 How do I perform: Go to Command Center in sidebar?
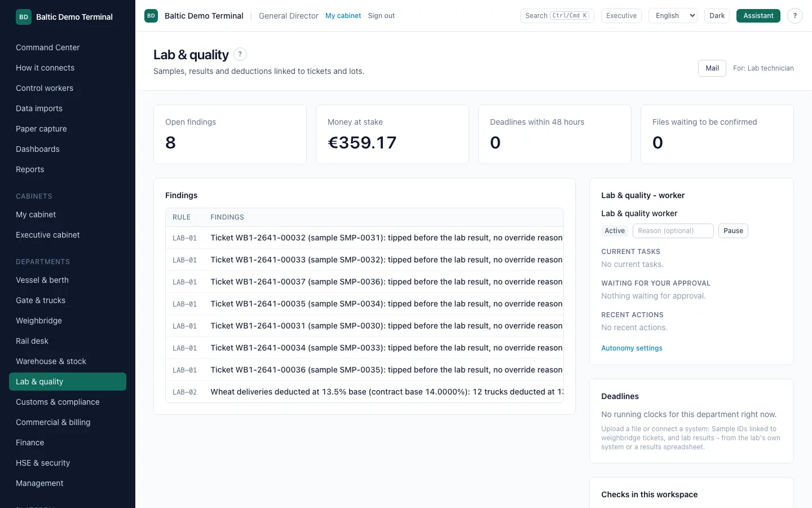coord(68,47)
